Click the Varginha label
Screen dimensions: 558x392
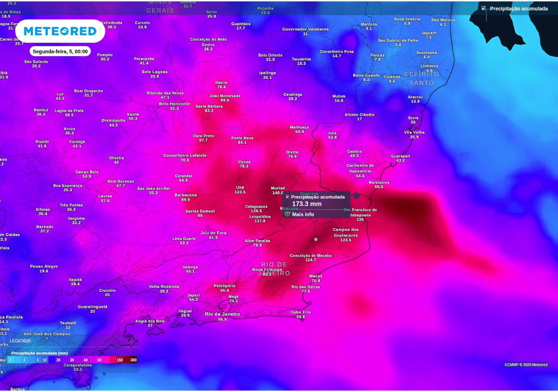coord(76,220)
